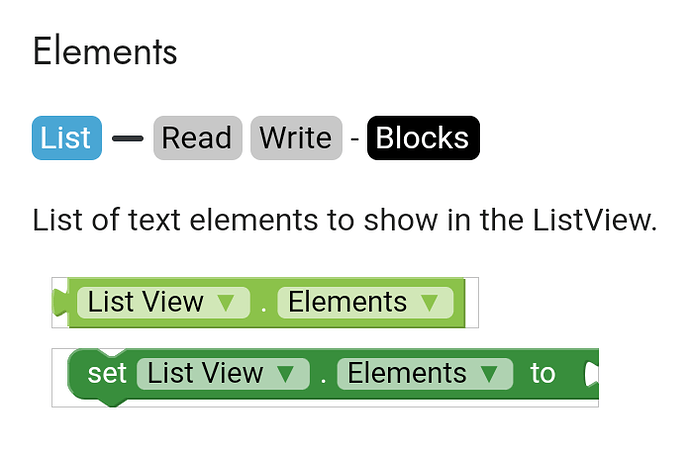Click the dash icon after List badge
Image resolution: width=690 pixels, height=452 pixels.
[127, 139]
